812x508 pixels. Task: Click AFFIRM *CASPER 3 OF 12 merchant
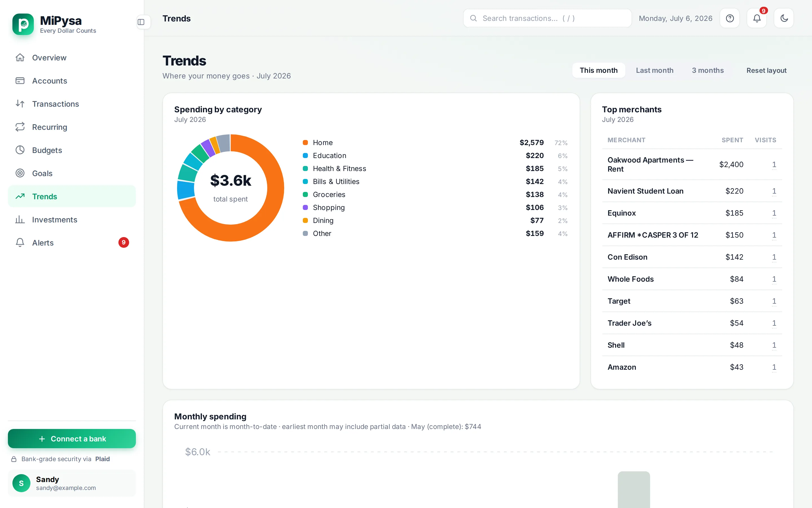(653, 235)
